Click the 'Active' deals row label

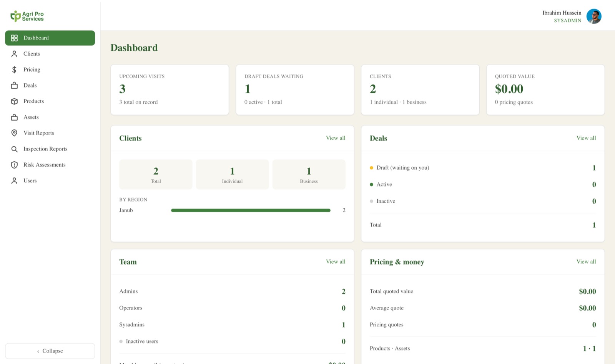(x=384, y=184)
